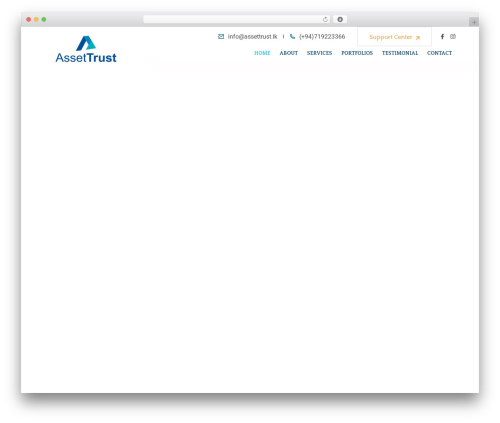Click the yellow minimize window dot
The width and height of the screenshot is (500, 423).
pyautogui.click(x=36, y=19)
